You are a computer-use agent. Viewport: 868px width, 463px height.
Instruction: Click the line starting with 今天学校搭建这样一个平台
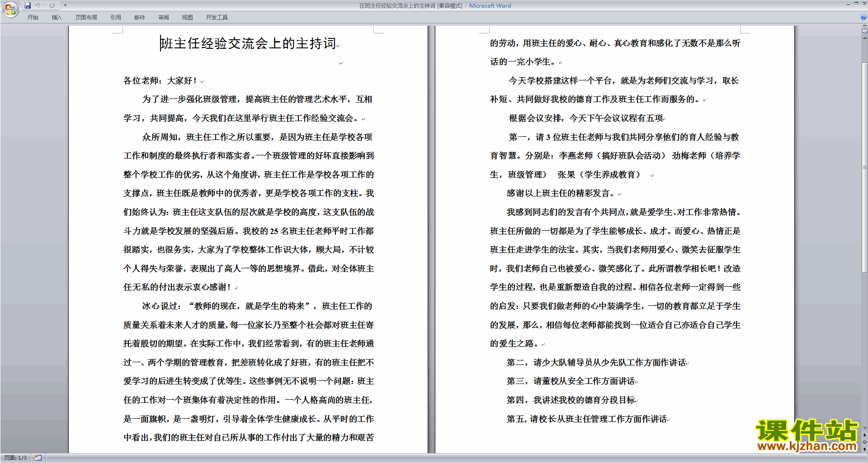tap(624, 81)
